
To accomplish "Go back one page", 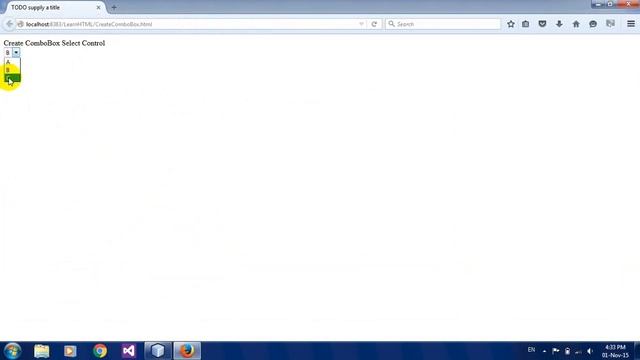I will (x=9, y=24).
